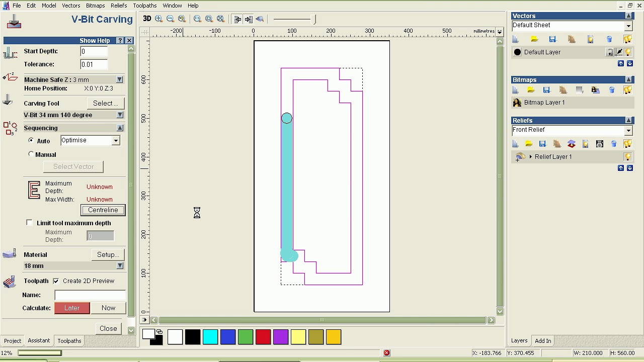The width and height of the screenshot is (644, 362).
Task: Open the Reliefs menu
Action: pos(119,6)
